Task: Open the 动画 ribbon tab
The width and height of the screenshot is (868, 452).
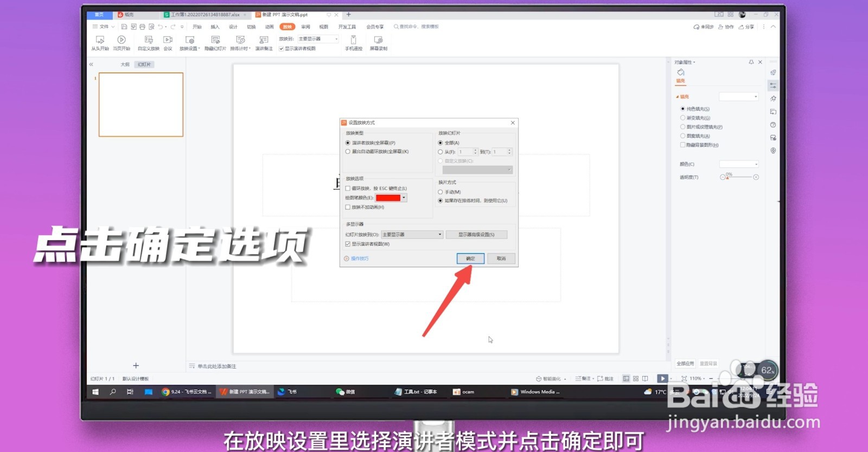Action: (269, 27)
